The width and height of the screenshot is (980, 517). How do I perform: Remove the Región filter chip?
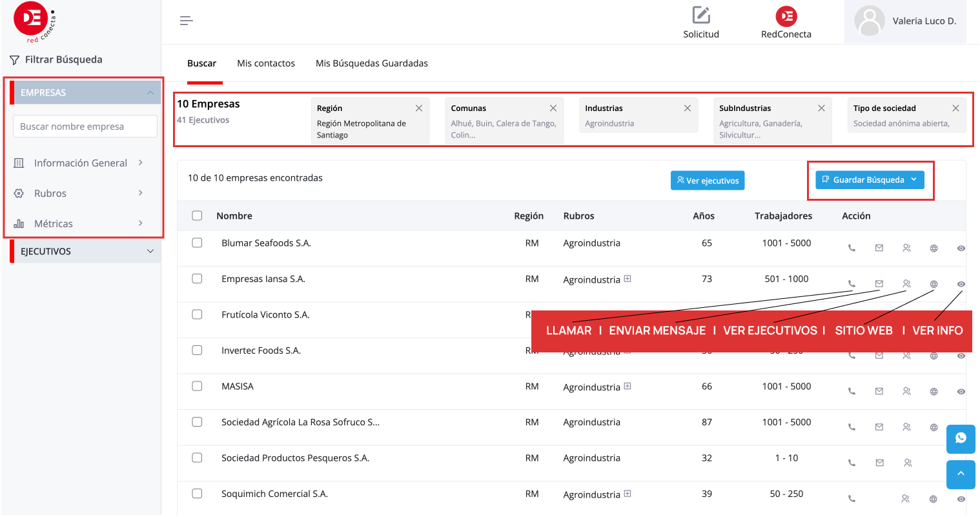point(419,108)
